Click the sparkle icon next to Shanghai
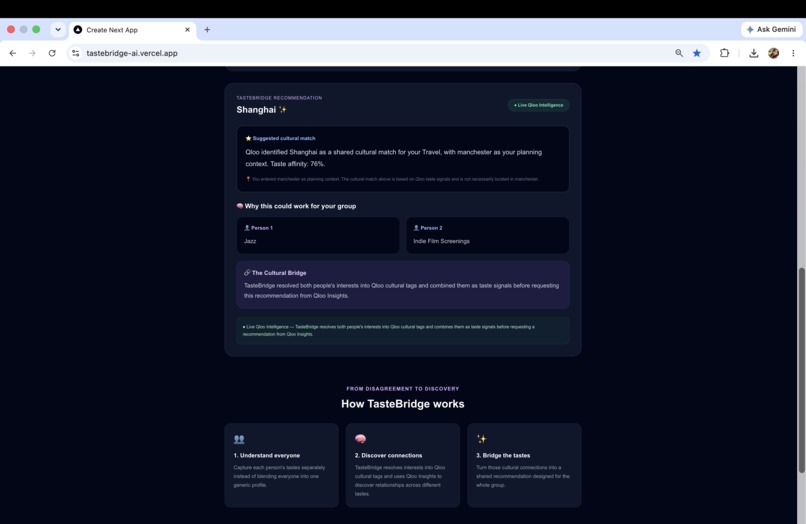806x524 pixels. point(282,110)
